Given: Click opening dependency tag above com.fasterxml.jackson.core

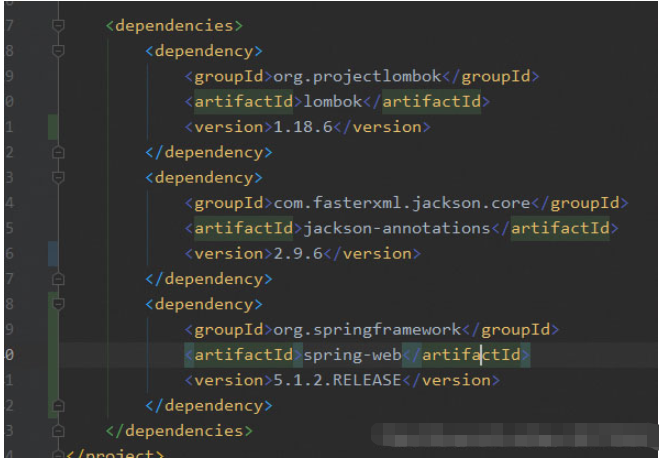Looking at the screenshot, I should 204,178.
